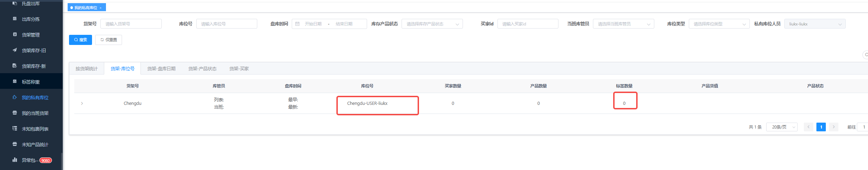Click the 出库分拣 sidebar icon
This screenshot has width=868, height=170.
click(x=15, y=19)
